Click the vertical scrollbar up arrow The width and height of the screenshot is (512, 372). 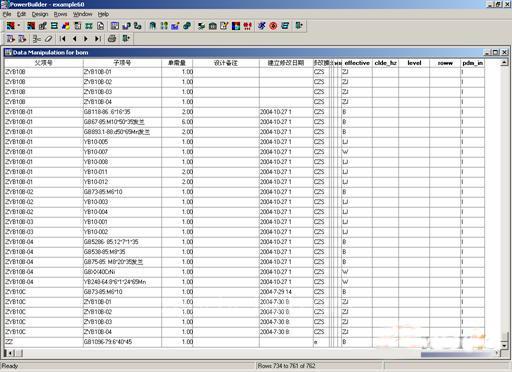pos(504,62)
